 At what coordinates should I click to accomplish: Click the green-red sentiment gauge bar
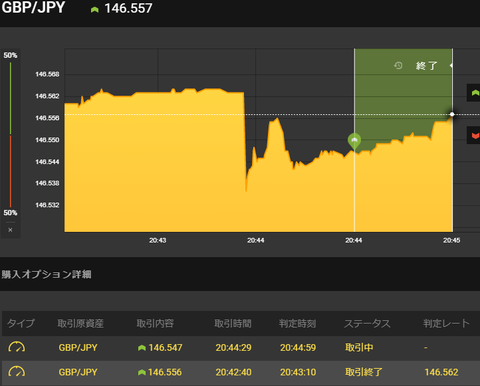pos(10,135)
